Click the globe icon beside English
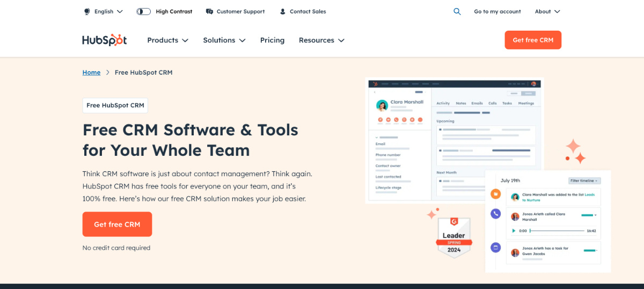 (87, 11)
